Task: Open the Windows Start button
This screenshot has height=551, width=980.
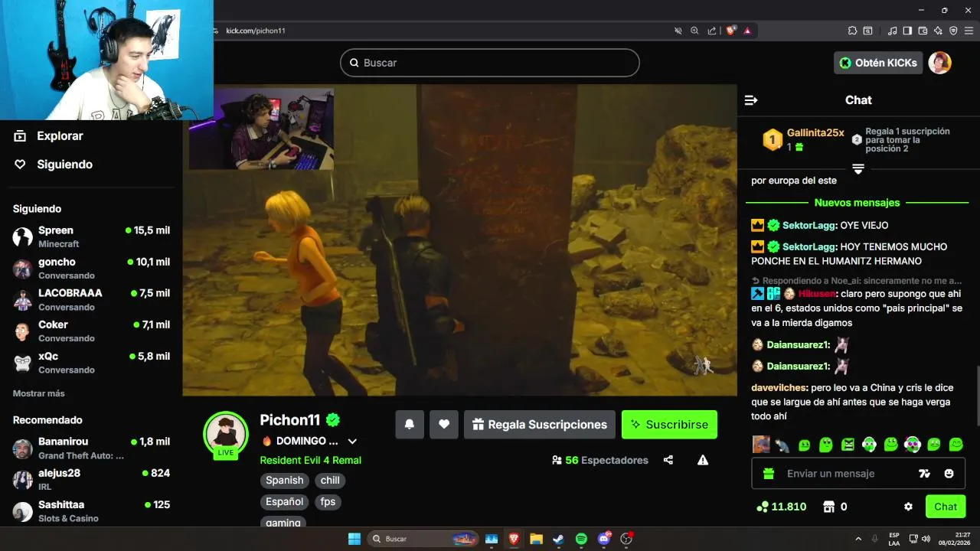Action: (354, 539)
